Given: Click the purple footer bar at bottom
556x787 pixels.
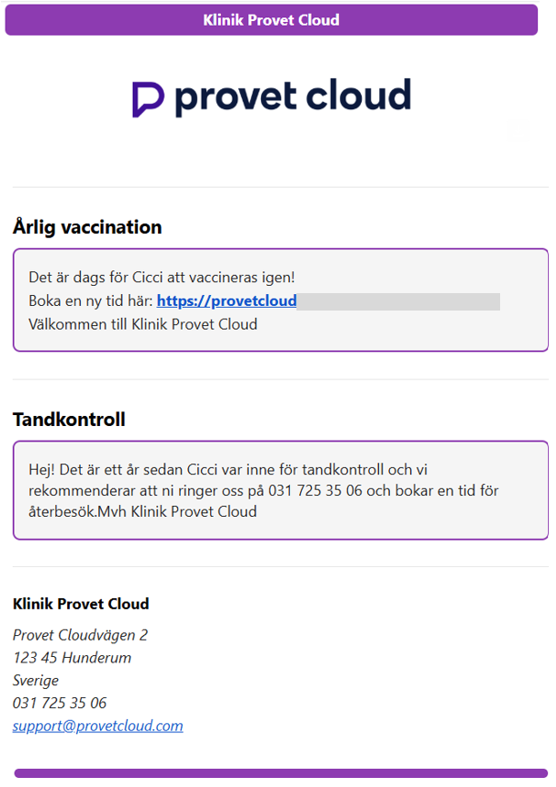Looking at the screenshot, I should coord(281,773).
